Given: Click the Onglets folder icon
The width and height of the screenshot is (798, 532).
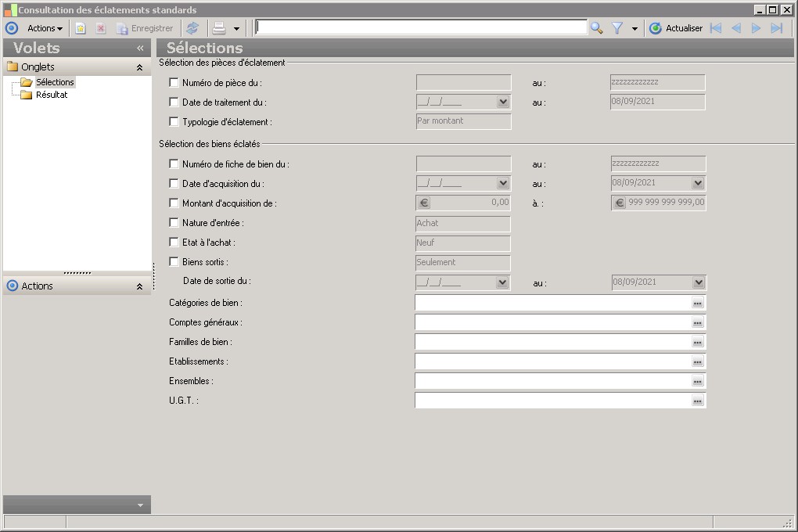Looking at the screenshot, I should coord(13,66).
